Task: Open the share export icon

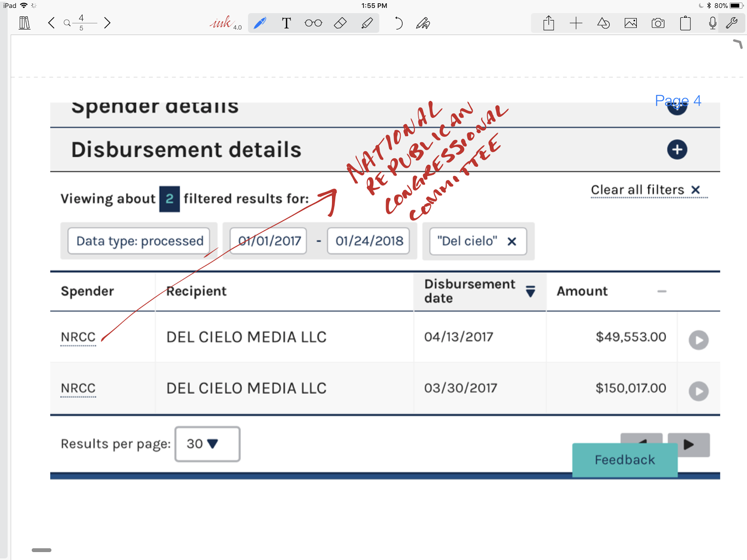Action: tap(549, 23)
